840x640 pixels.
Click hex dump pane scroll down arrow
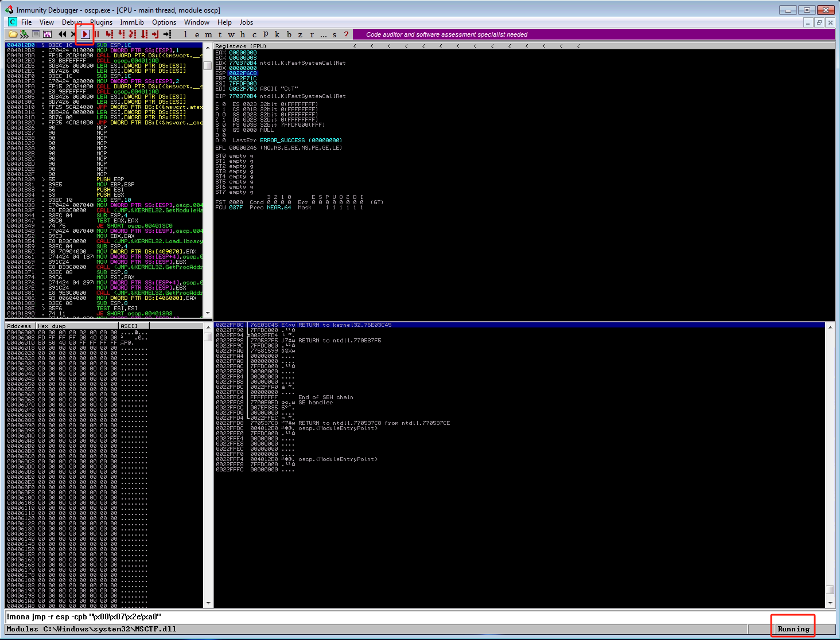[208, 603]
